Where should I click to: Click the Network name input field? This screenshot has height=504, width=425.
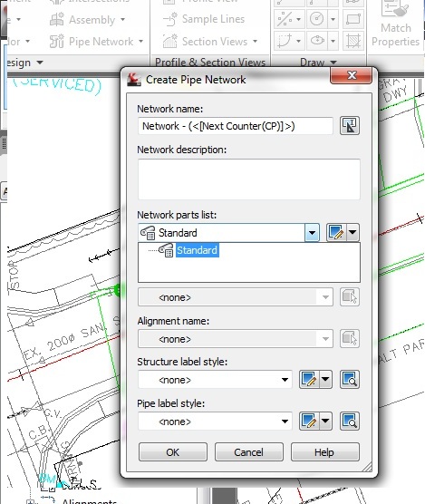pos(235,126)
